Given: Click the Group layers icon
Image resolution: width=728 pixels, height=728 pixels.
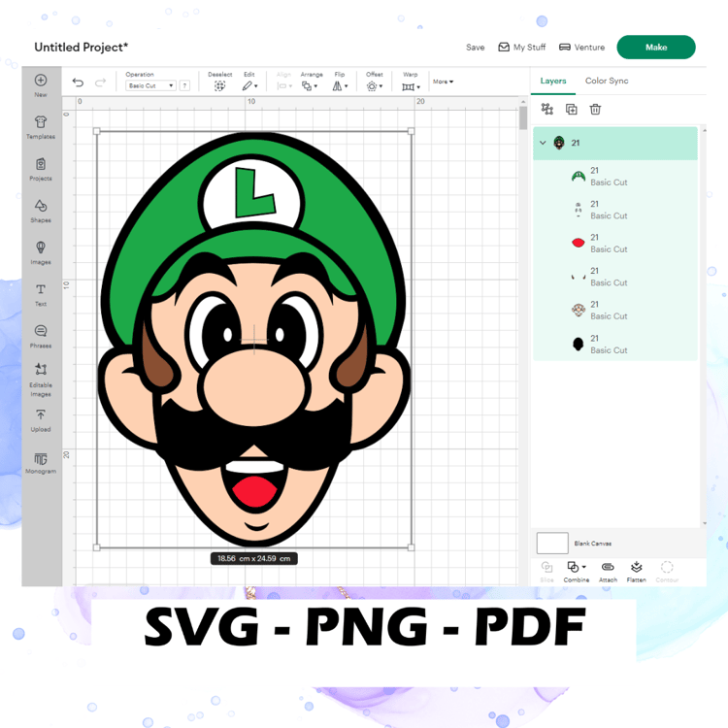Looking at the screenshot, I should pos(546,109).
